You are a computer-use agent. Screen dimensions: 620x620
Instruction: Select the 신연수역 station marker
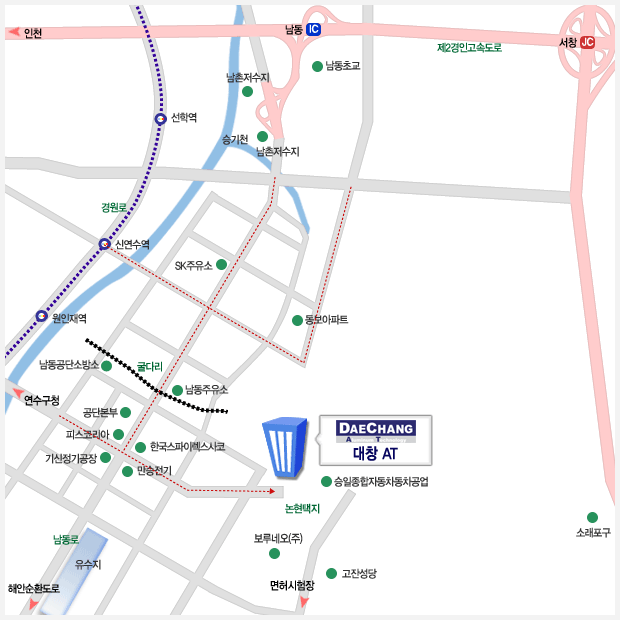[x=104, y=244]
